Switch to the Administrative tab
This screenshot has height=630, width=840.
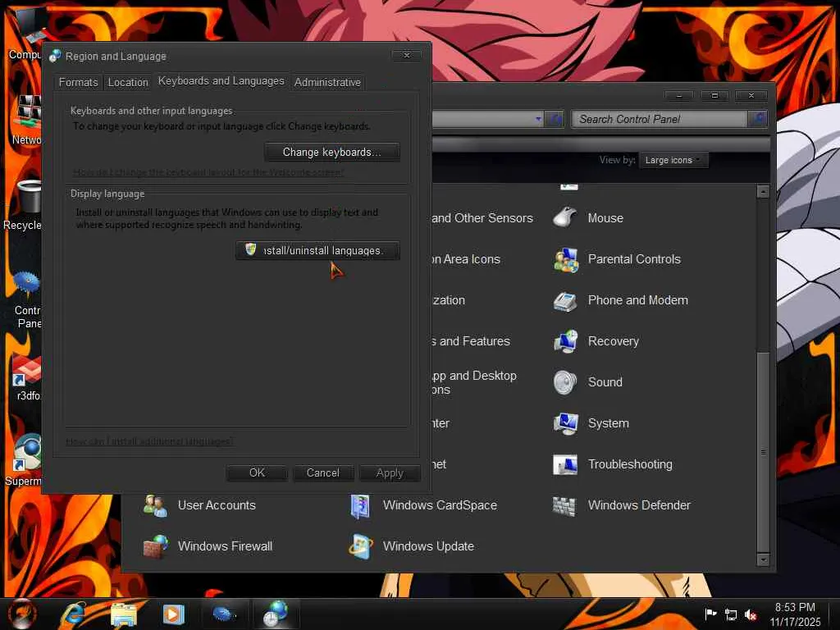[327, 83]
